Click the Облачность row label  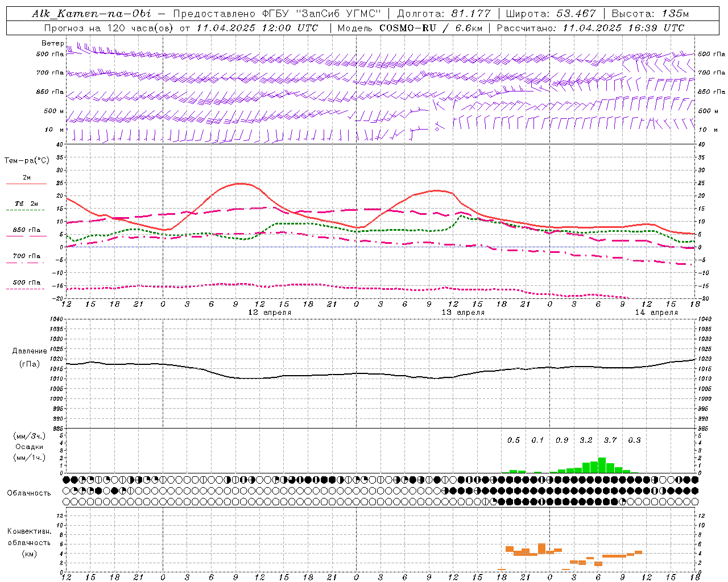[29, 493]
